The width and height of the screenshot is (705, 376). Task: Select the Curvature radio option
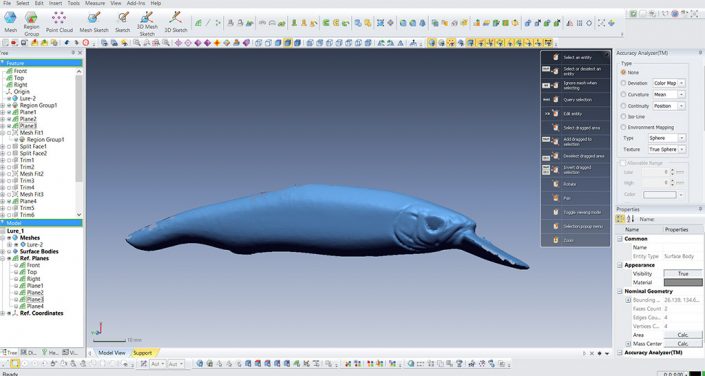coord(623,94)
